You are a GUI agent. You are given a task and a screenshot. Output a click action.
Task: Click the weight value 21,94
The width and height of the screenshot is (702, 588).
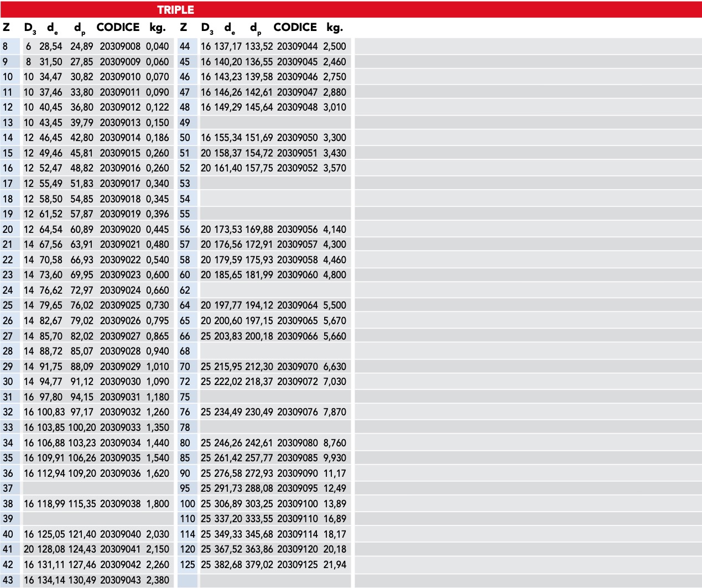pyautogui.click(x=335, y=565)
